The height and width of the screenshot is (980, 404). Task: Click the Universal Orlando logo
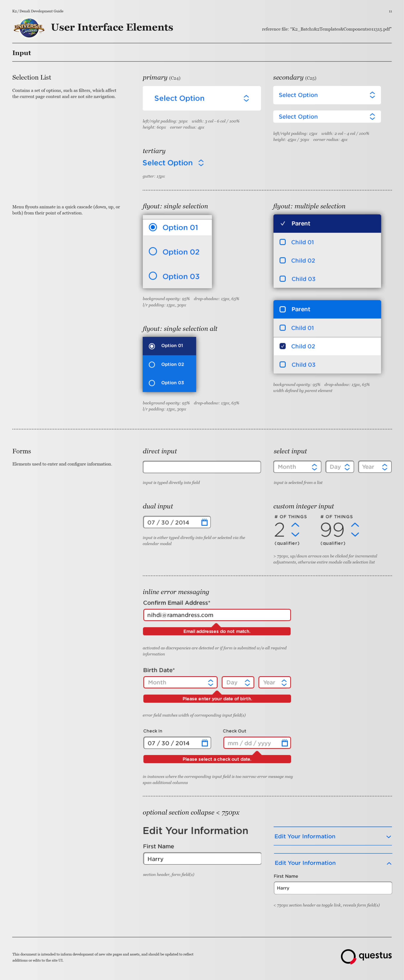(x=29, y=28)
